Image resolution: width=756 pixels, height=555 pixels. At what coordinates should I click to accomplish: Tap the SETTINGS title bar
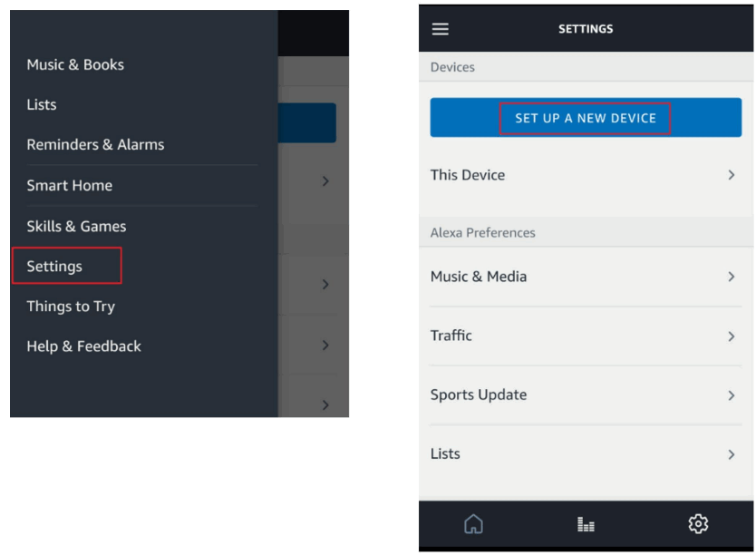pos(586,28)
